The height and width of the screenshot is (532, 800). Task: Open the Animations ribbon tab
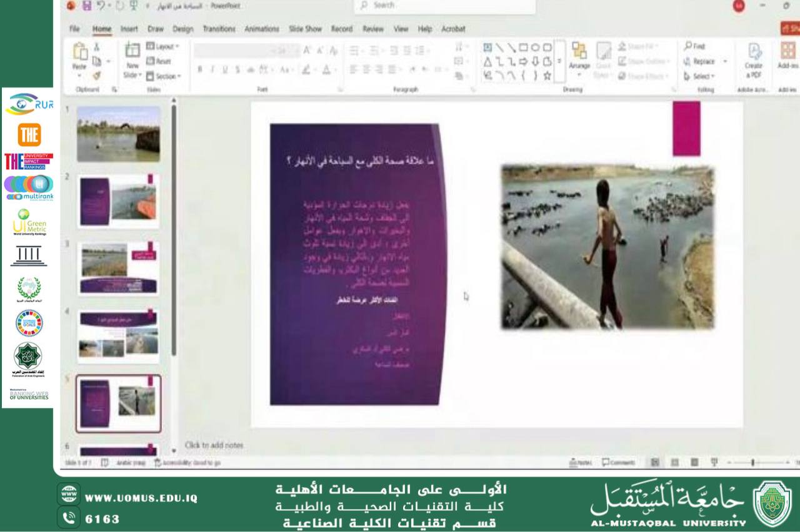[x=262, y=29]
